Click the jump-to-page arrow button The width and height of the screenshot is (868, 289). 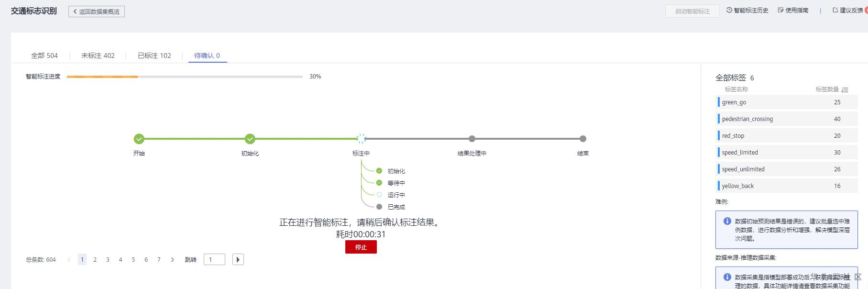(238, 259)
